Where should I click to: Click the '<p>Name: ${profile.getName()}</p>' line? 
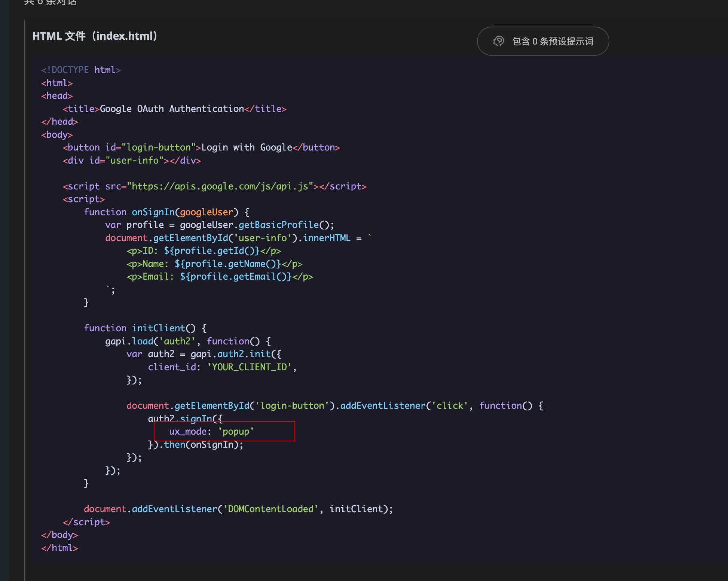pos(214,264)
